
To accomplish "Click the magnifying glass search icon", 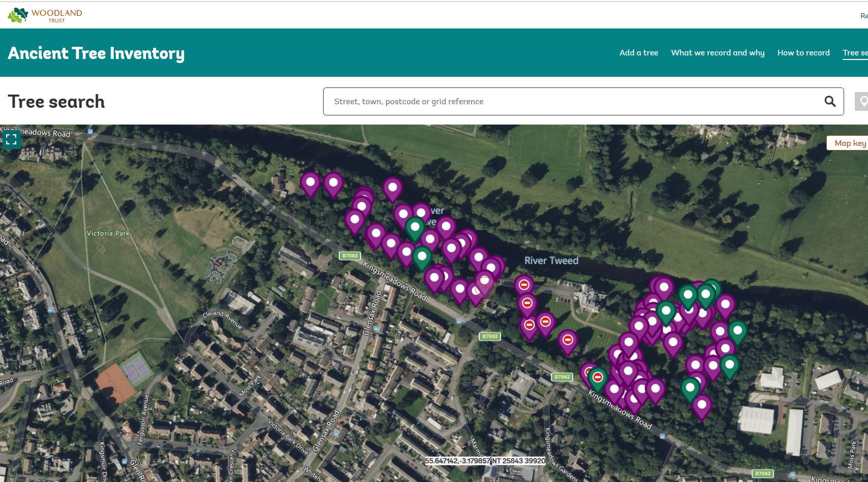I will click(x=829, y=102).
